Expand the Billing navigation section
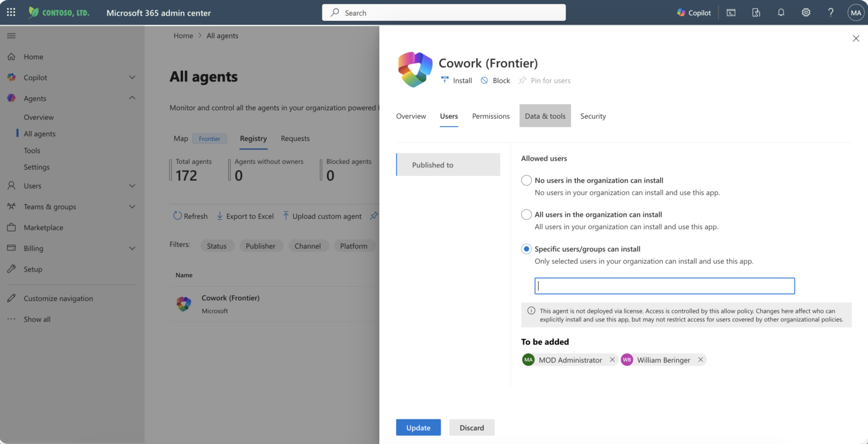The image size is (868, 444). click(132, 248)
